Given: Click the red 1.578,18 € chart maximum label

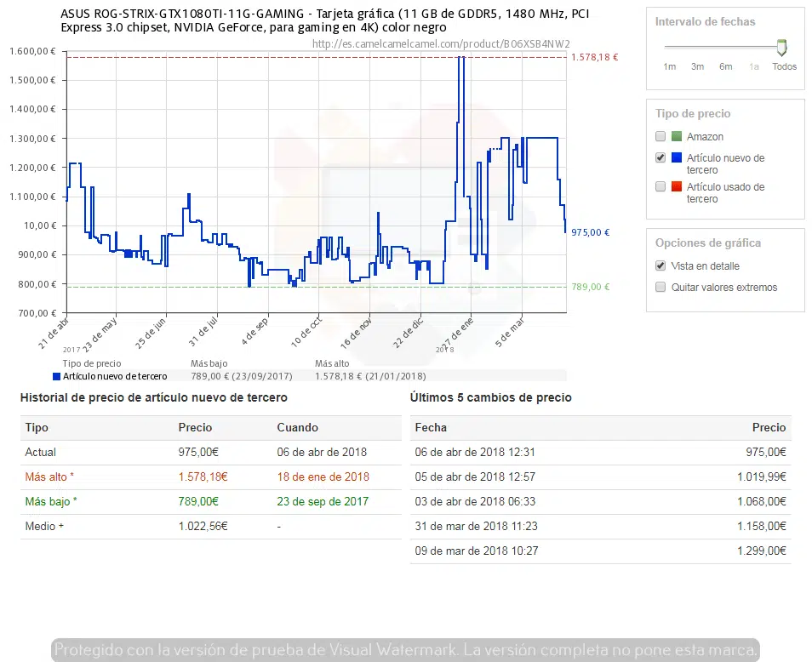Looking at the screenshot, I should 594,57.
